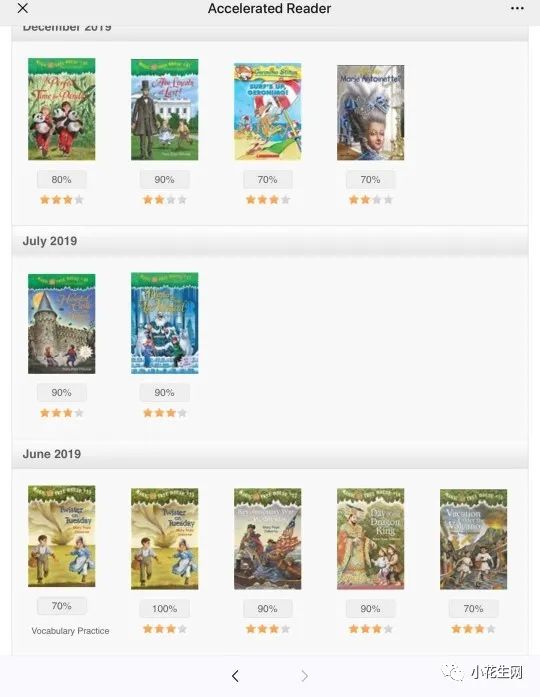The width and height of the screenshot is (540, 697).
Task: Click the June 2019 section header
Action: tap(52, 454)
